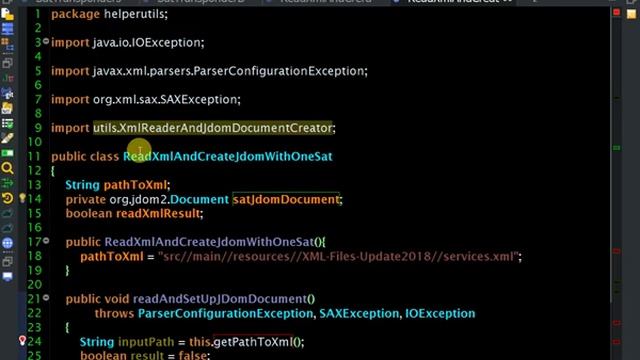Click 'SAXException' in the throws clause
Viewport: 640px width, 360px height.
359,313
